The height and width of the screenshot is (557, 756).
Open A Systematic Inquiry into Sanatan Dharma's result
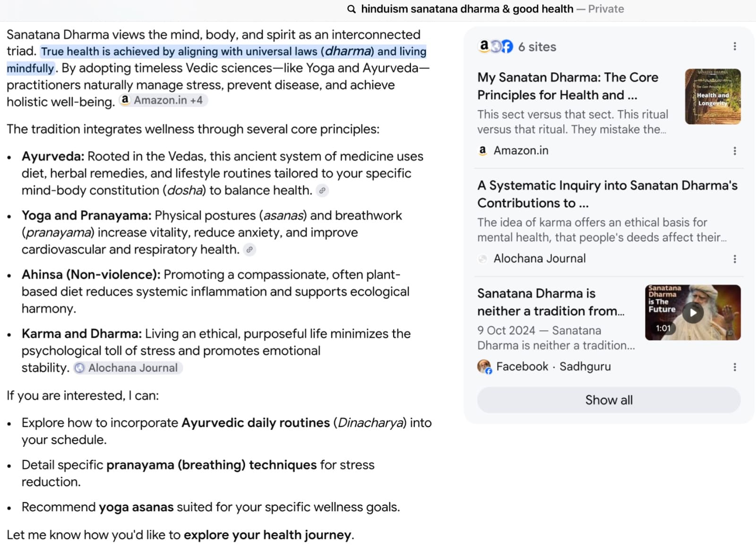point(607,194)
